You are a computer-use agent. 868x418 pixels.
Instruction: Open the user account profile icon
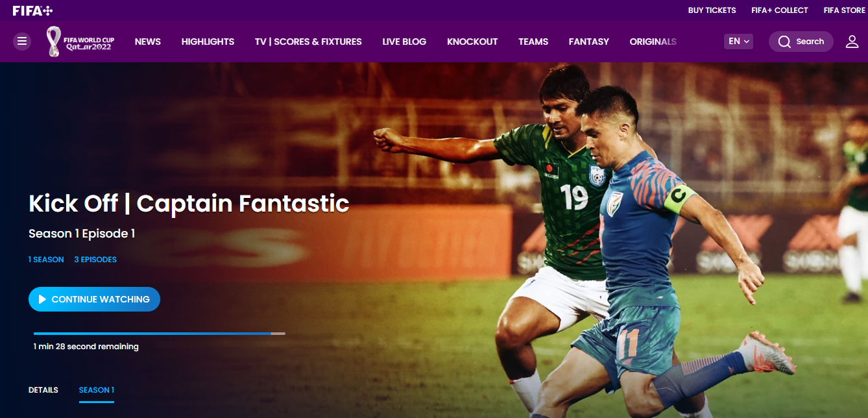pos(852,42)
